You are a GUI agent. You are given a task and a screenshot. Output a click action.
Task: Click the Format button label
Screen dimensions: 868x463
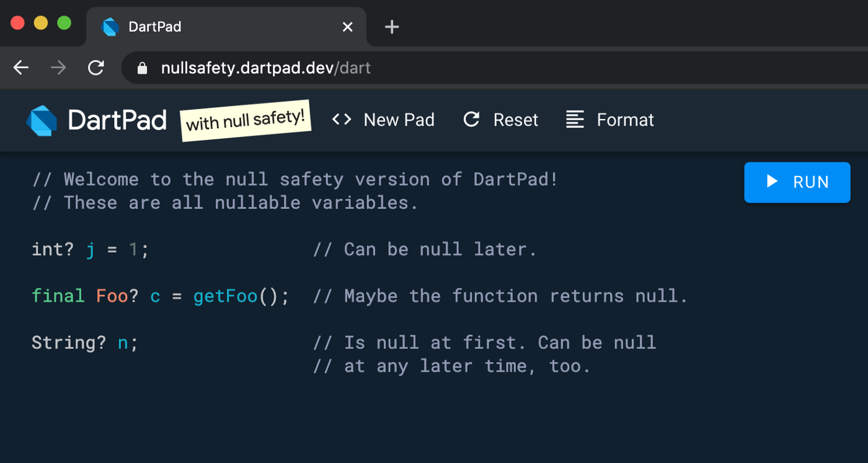pos(625,120)
